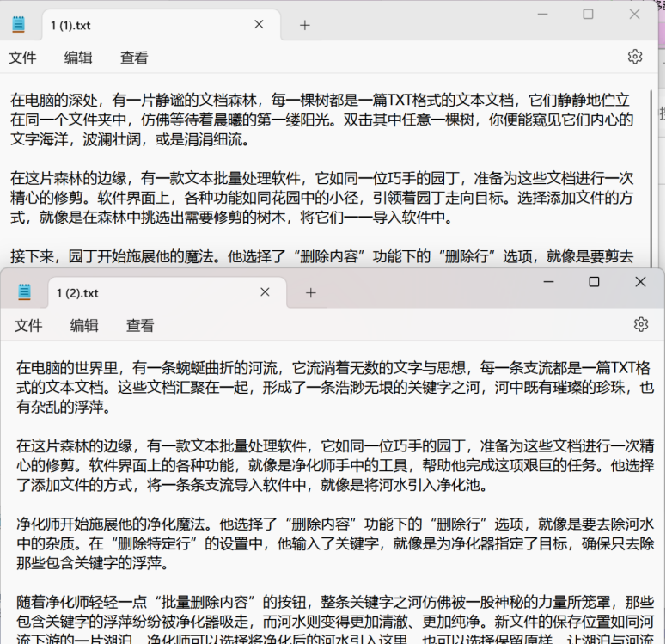
Task: Open 编辑 menu in 1 (1).txt window
Action: coord(78,58)
